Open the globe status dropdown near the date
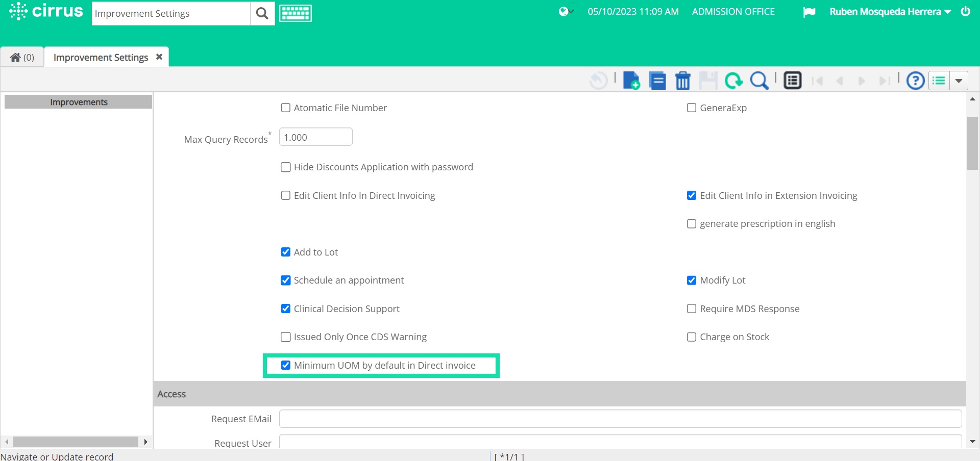 tap(566, 11)
